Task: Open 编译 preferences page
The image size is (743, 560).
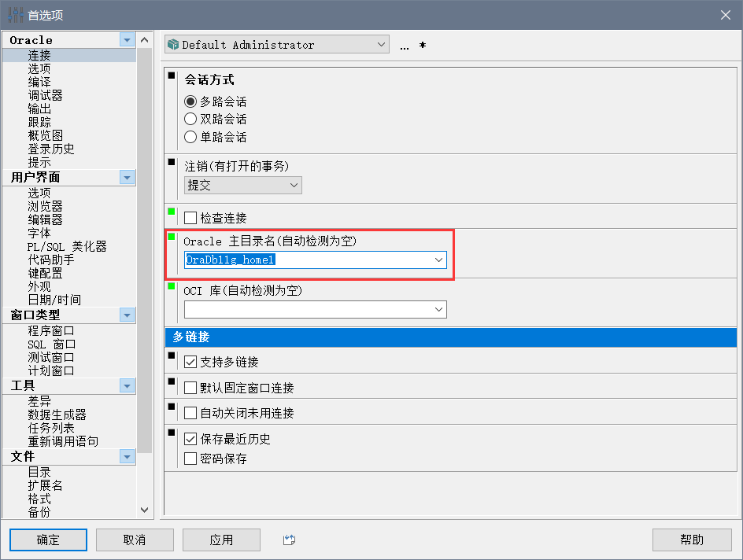Action: tap(39, 82)
